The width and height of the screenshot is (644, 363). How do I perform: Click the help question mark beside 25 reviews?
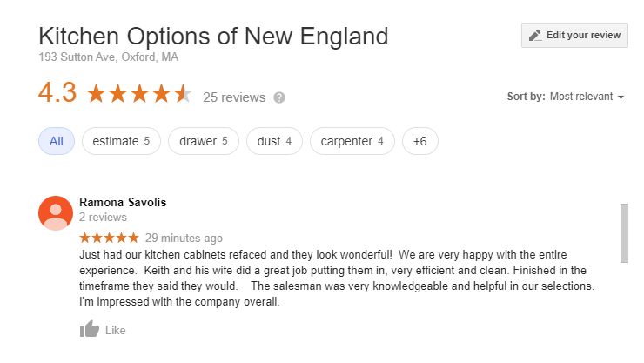point(279,97)
